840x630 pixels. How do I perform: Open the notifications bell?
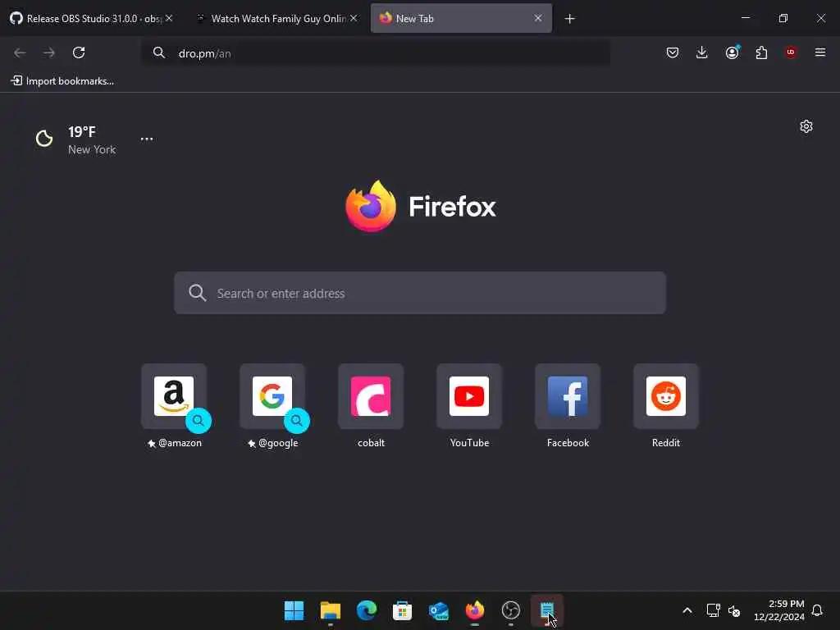coord(817,610)
